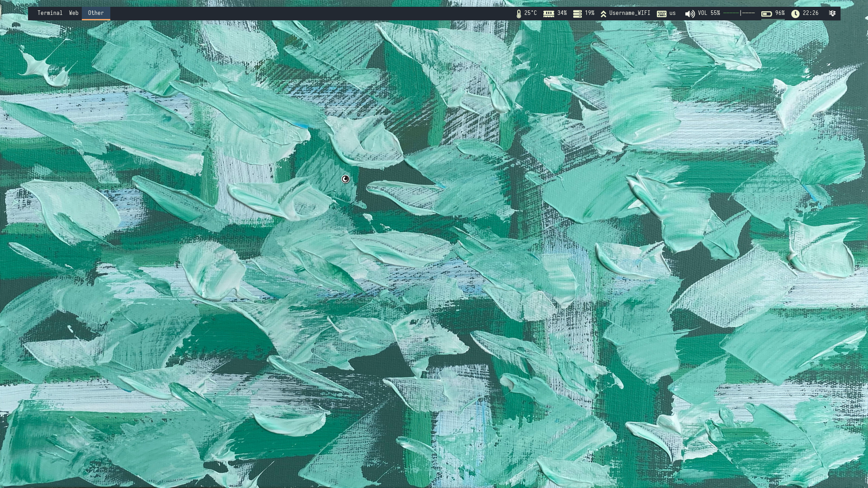The image size is (868, 488).
Task: Click the clock icon
Action: tap(795, 14)
